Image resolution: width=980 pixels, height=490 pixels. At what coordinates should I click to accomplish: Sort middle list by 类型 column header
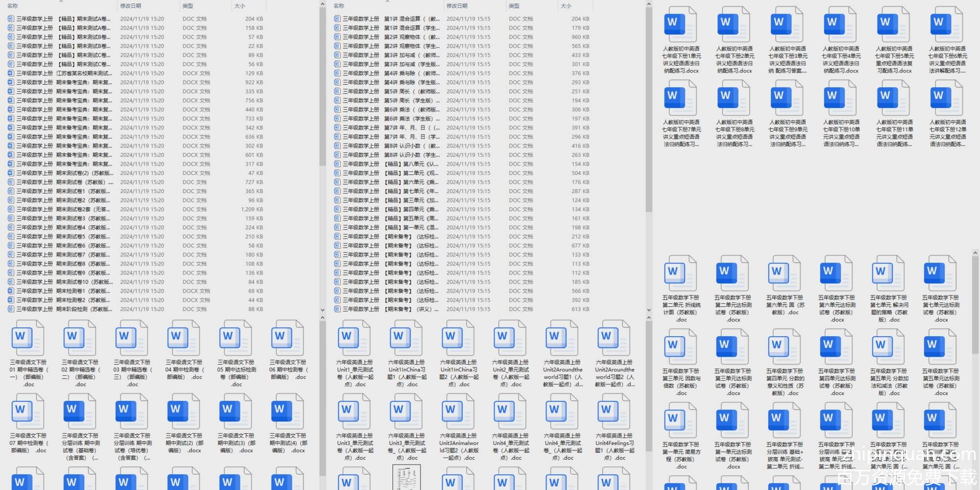tap(514, 6)
